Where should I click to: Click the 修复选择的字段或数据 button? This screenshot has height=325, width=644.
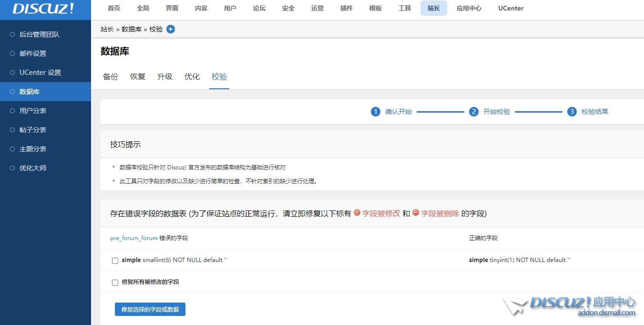point(150,309)
